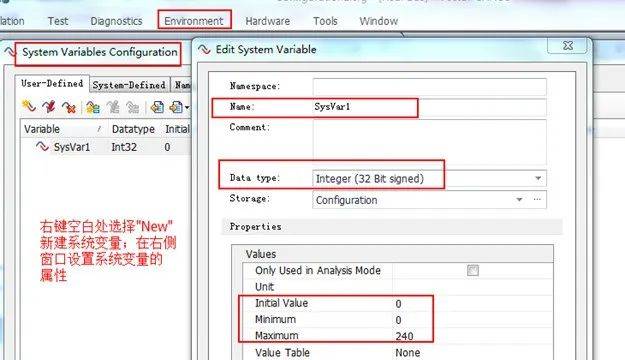The height and width of the screenshot is (360, 625).
Task: Toggle Only Used in Analysis Mode checkbox
Action: coord(473,270)
